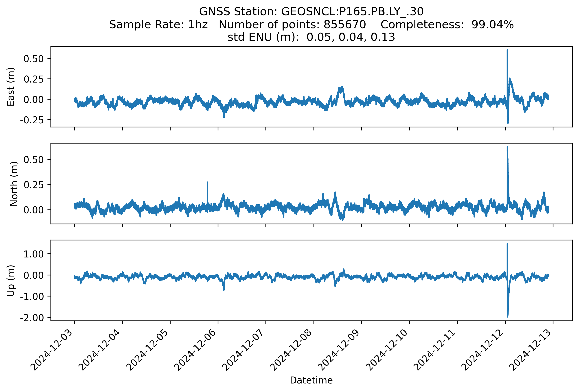Click the -2.00 tick on Up axis
579x392 pixels.
(32, 318)
